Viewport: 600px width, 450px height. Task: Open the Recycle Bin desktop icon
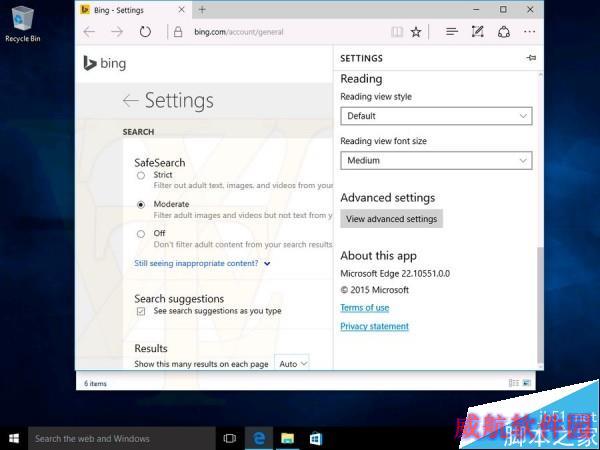coord(23,24)
